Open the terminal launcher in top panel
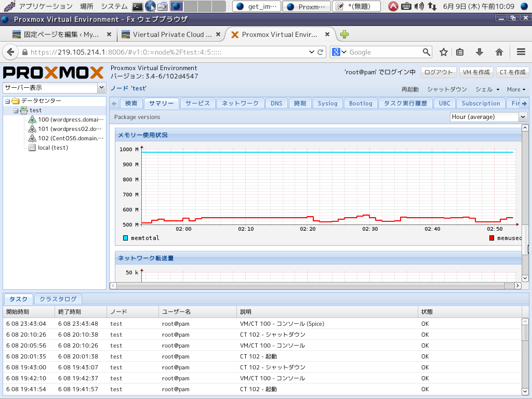This screenshot has width=532, height=399. [137, 6]
